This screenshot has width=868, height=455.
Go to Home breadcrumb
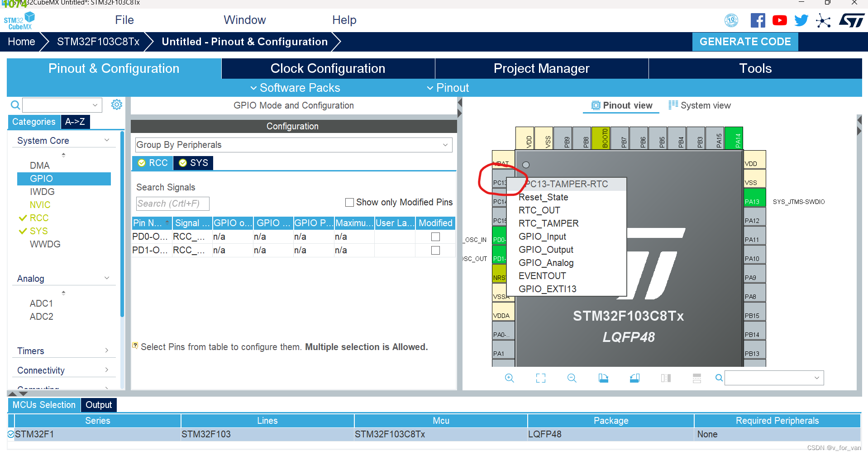pos(21,42)
